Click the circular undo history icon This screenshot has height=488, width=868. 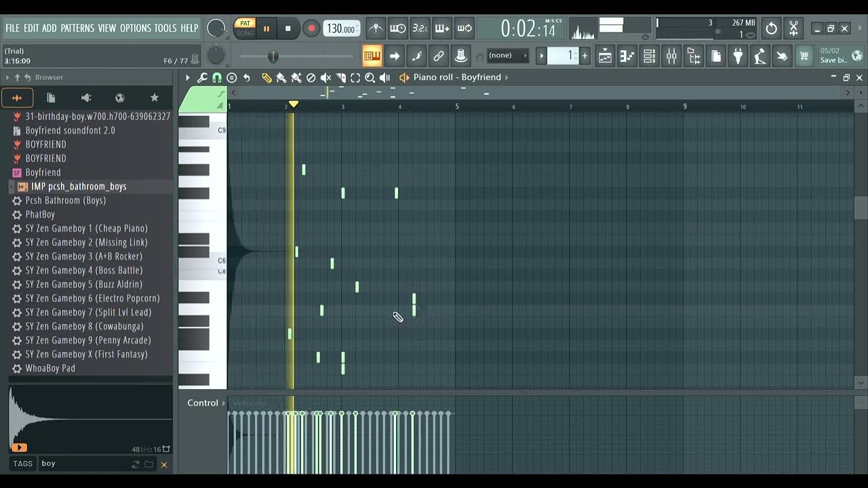point(771,28)
